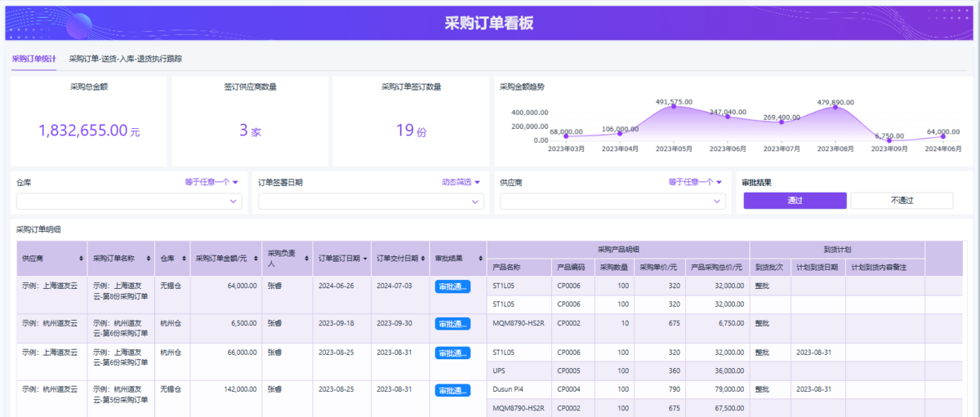Click 审批通过 tag on 2024-06-26 order
The height and width of the screenshot is (417, 980).
pyautogui.click(x=452, y=286)
